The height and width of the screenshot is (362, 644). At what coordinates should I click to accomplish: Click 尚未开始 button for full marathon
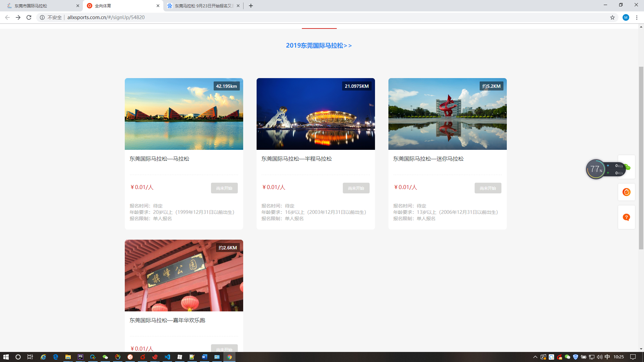224,188
